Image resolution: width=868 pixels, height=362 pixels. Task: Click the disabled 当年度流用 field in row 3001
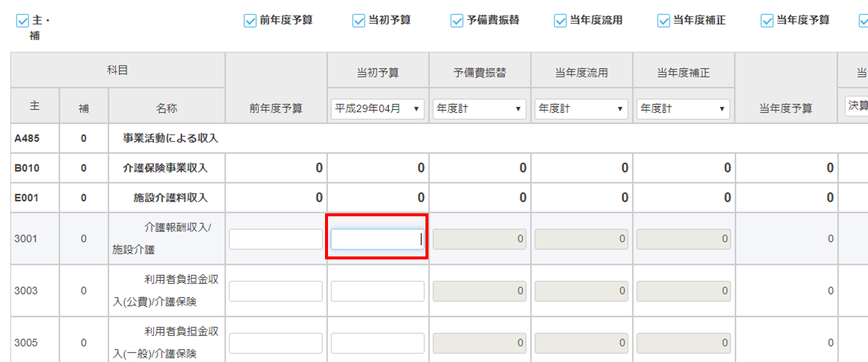[581, 239]
